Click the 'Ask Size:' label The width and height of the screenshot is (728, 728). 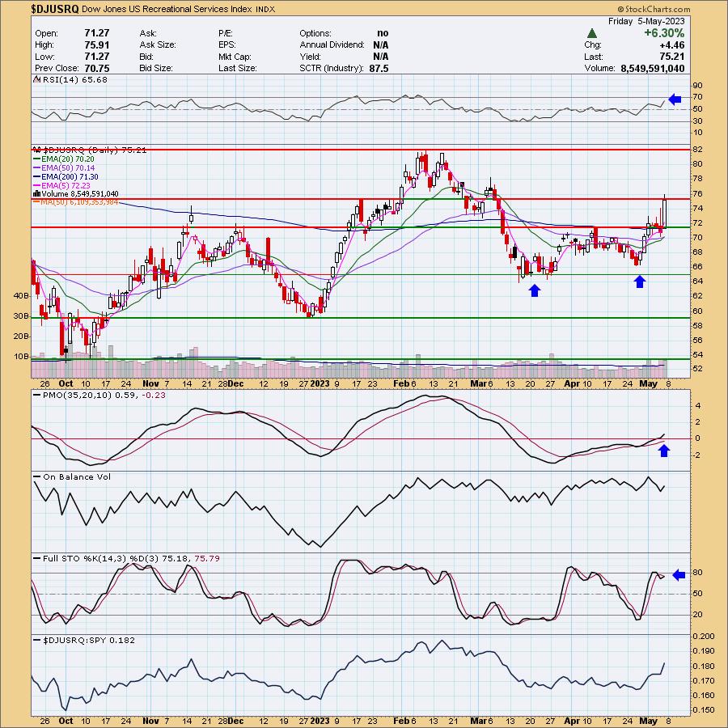158,45
